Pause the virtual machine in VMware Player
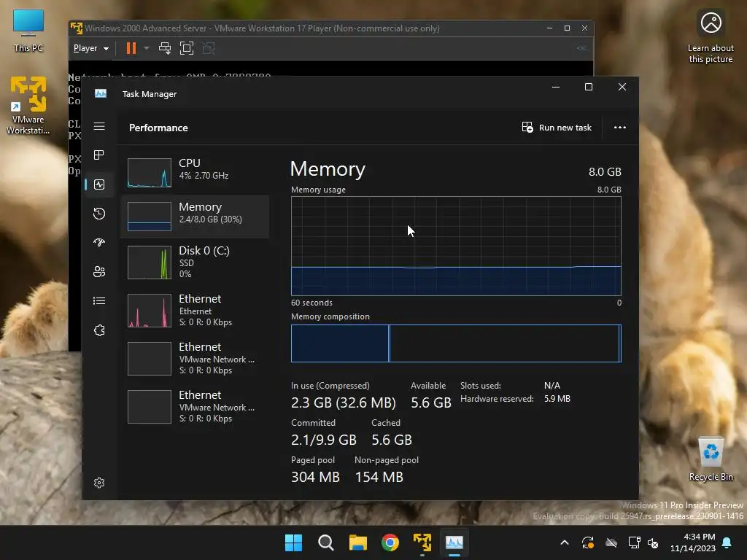Viewport: 747px width, 560px height. [x=131, y=48]
